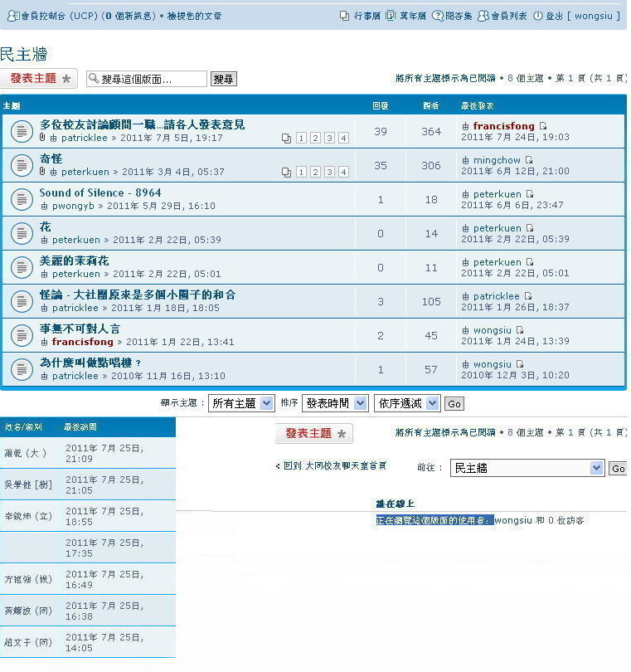Click topic icon beside 怪論 thread
The height and width of the screenshot is (672, 631).
tap(22, 301)
